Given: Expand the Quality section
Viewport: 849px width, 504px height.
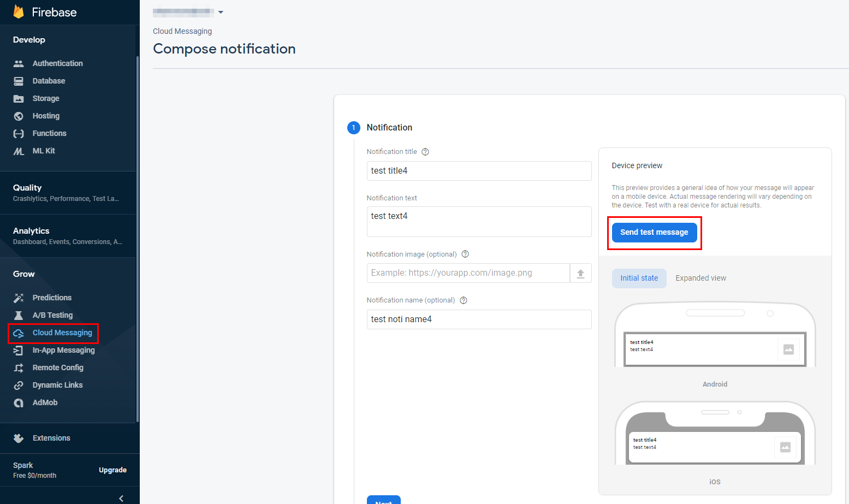Looking at the screenshot, I should pos(68,193).
